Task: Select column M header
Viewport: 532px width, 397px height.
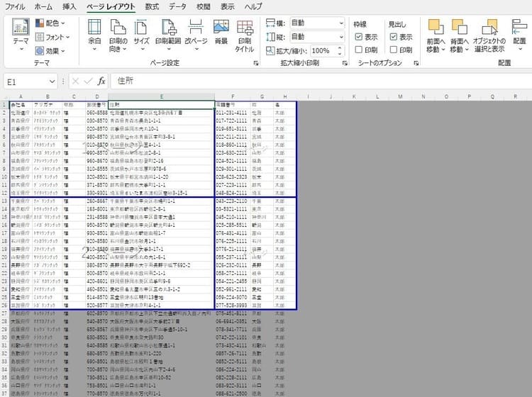Action: tap(400, 96)
